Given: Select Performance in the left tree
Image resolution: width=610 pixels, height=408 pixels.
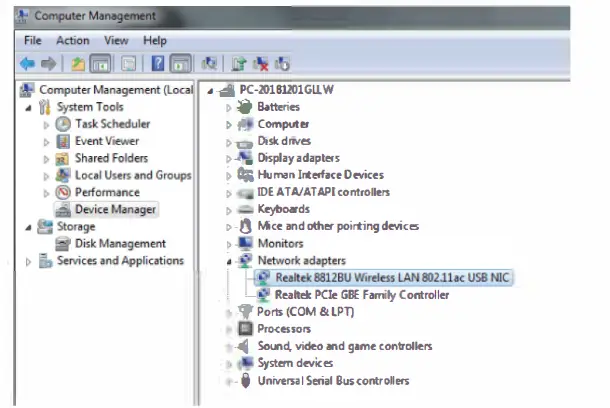Looking at the screenshot, I should pyautogui.click(x=107, y=193).
